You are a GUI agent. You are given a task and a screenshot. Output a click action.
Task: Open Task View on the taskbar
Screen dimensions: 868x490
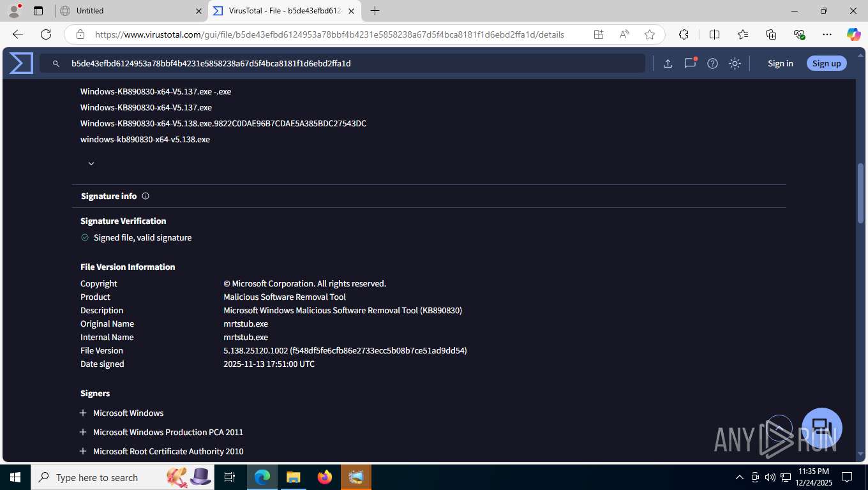coord(230,477)
